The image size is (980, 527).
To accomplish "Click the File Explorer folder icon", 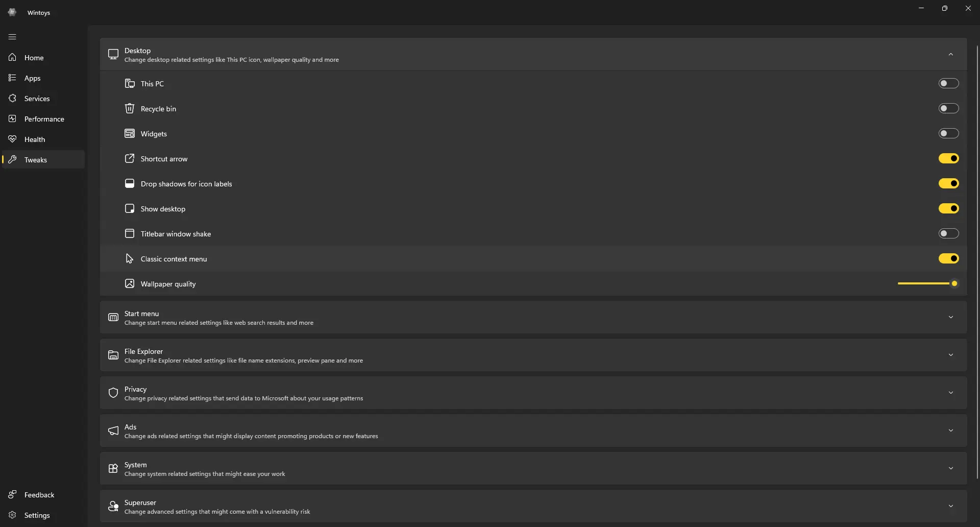I will point(113,355).
